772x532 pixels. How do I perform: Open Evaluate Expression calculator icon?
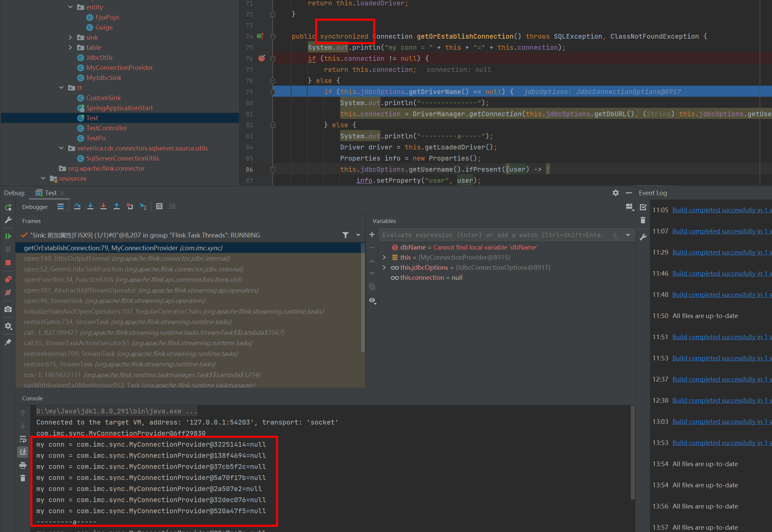(159, 206)
